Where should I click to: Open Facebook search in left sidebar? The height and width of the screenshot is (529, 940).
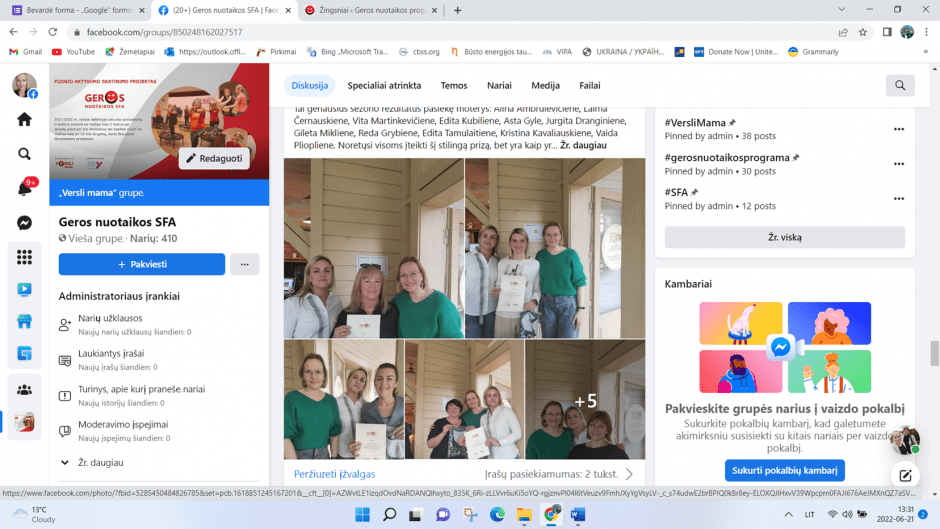[x=24, y=154]
